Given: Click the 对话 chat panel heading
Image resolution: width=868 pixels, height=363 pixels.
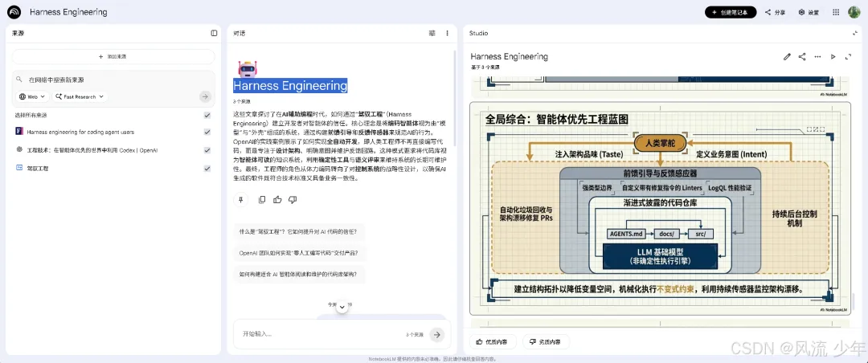Looking at the screenshot, I should pyautogui.click(x=240, y=33).
